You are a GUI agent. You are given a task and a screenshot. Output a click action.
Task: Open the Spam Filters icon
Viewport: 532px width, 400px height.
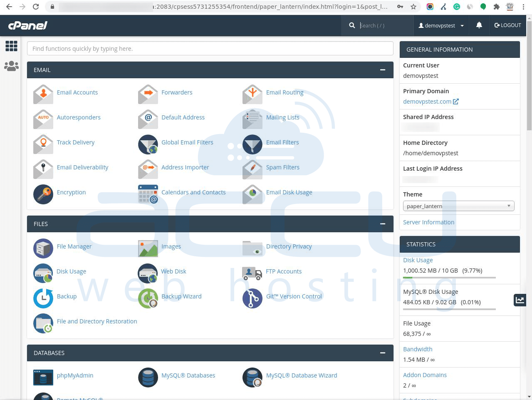252,169
